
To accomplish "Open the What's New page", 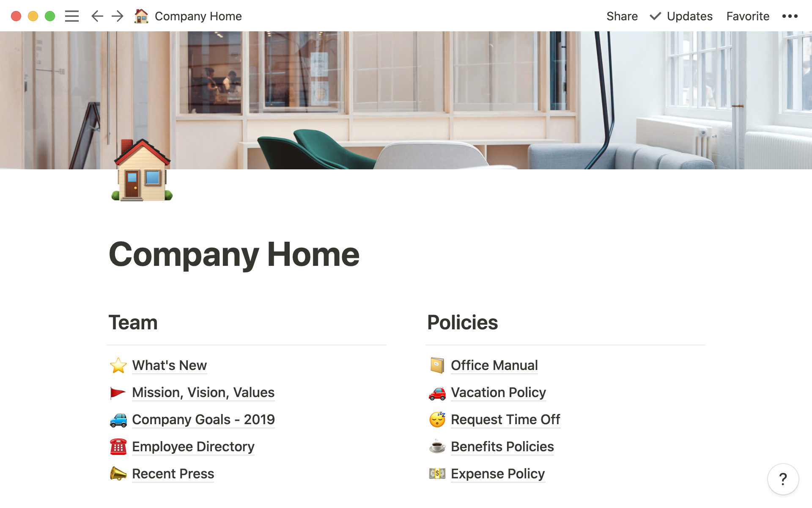I will 169,364.
